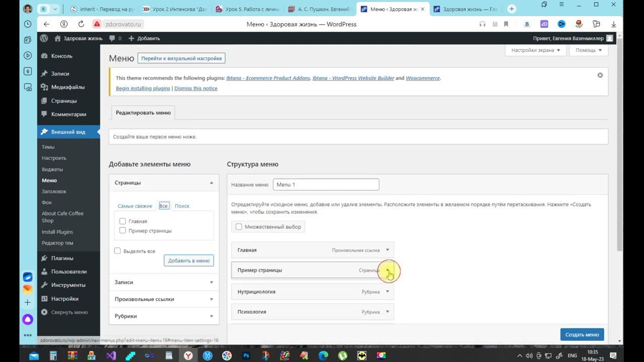
Task: Open Темы under Внешний вид
Action: coord(48,147)
